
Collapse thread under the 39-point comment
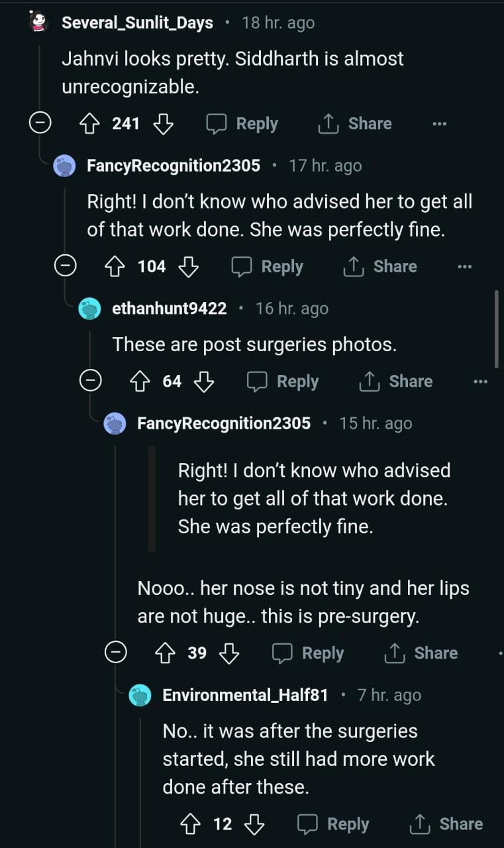point(116,653)
